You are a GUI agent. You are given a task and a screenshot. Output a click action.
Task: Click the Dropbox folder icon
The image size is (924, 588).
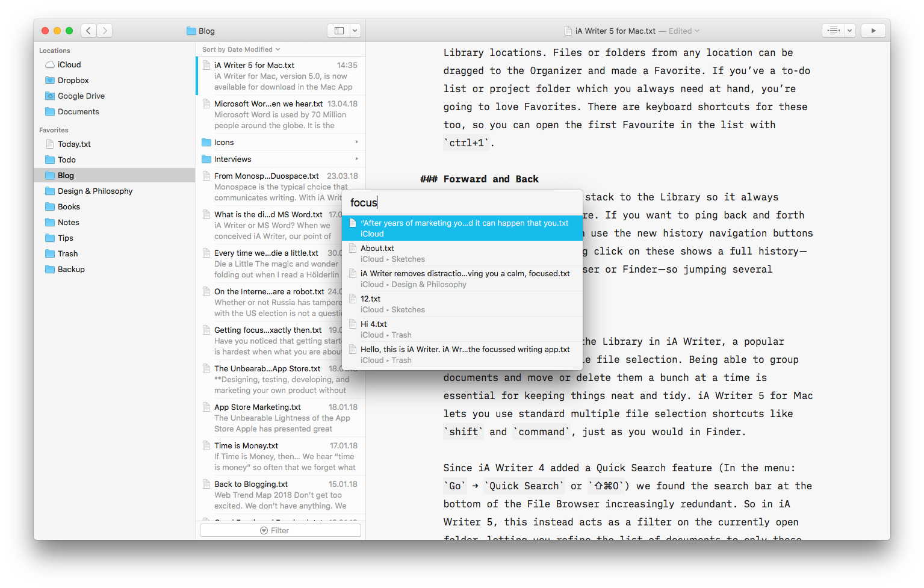point(50,80)
